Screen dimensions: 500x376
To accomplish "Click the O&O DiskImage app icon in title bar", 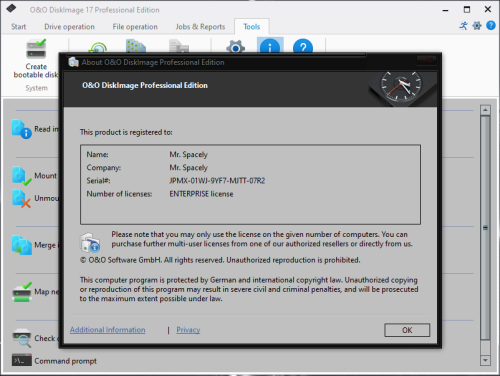I will (x=11, y=8).
